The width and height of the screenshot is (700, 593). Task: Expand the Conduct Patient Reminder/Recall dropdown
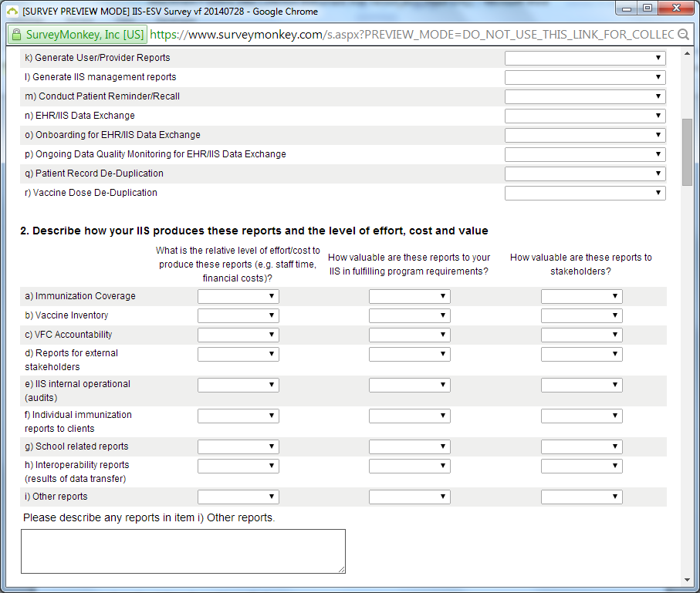pos(584,96)
